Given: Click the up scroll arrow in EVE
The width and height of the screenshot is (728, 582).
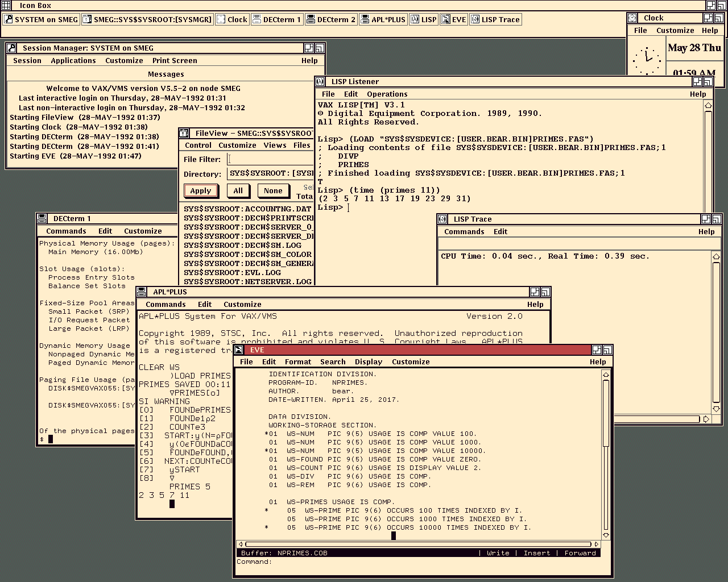Looking at the screenshot, I should point(606,375).
